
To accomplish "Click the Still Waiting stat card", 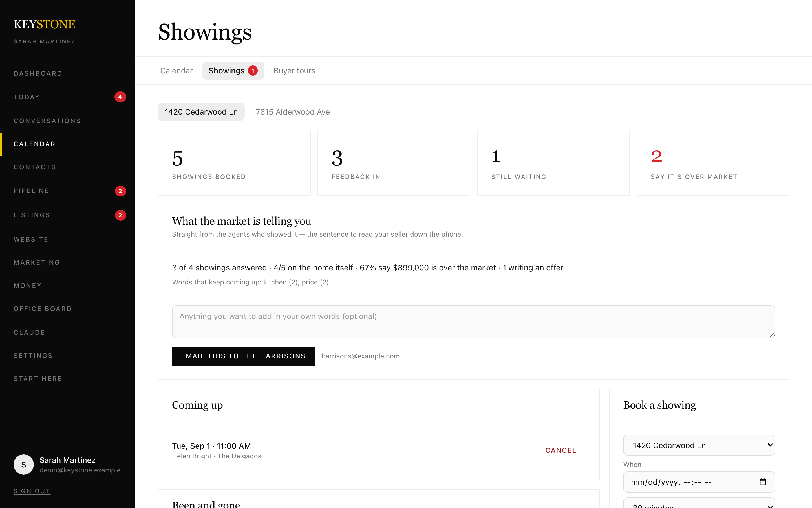I will 553,163.
